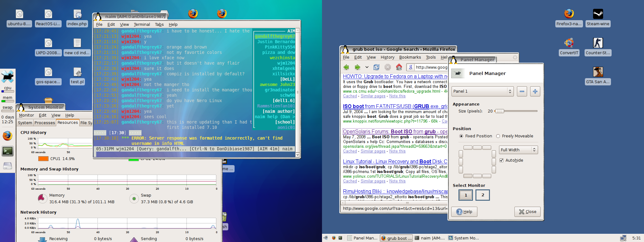This screenshot has height=242, width=644.
Task: Open the Steam-wine desktop icon
Action: [x=598, y=14]
